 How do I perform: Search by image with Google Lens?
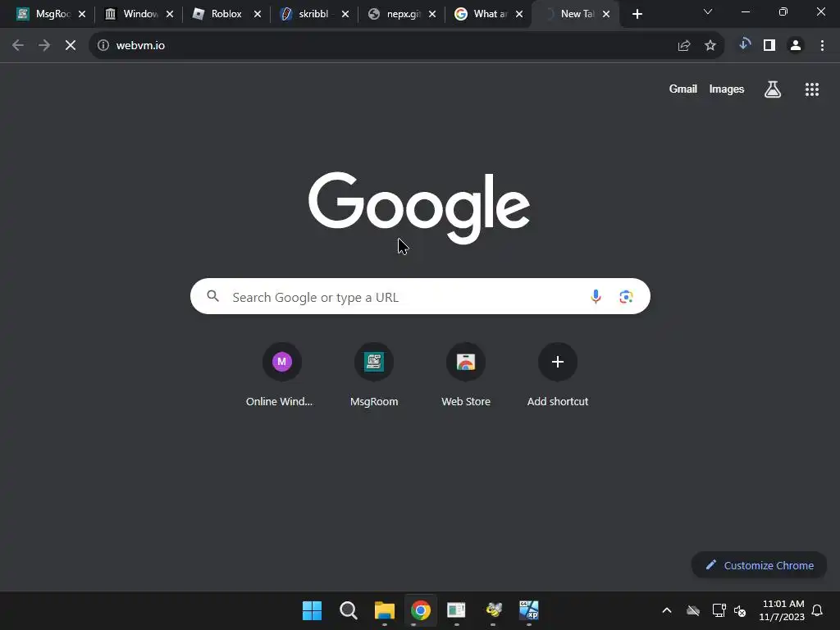click(626, 296)
